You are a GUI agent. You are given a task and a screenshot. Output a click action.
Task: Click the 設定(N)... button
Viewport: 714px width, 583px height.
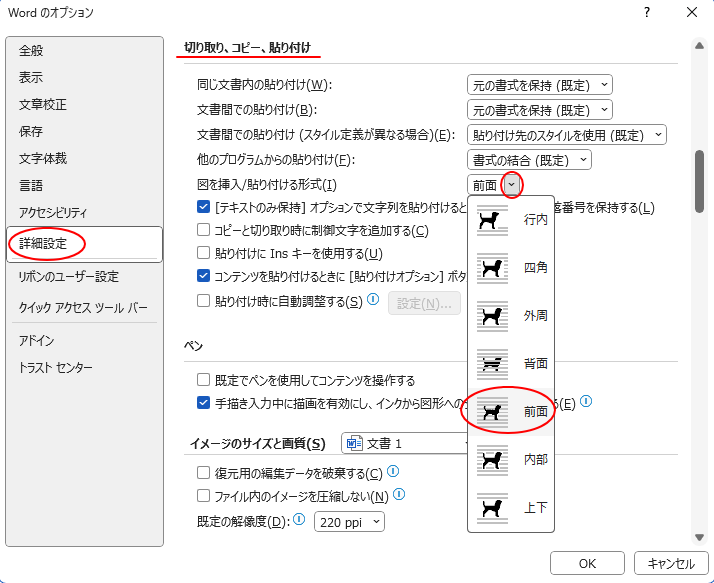coord(424,303)
